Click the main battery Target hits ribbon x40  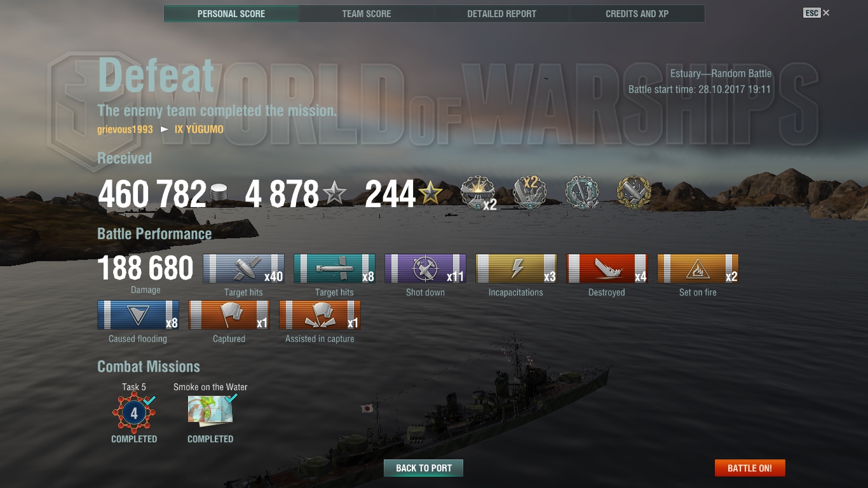[x=243, y=269]
